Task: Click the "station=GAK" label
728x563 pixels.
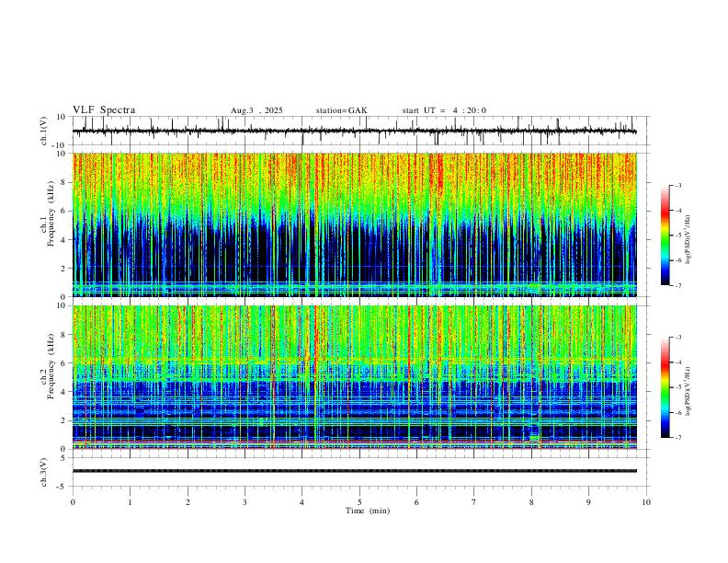Action: coord(341,110)
